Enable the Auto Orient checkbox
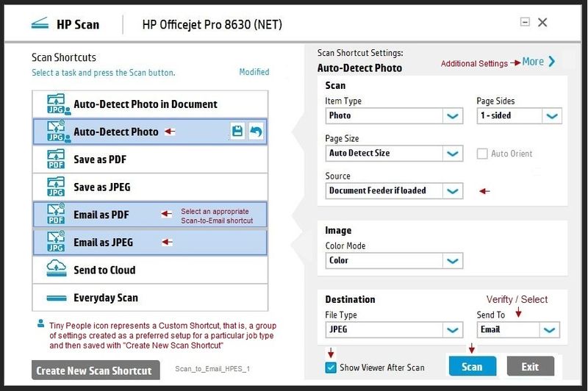 [x=483, y=154]
